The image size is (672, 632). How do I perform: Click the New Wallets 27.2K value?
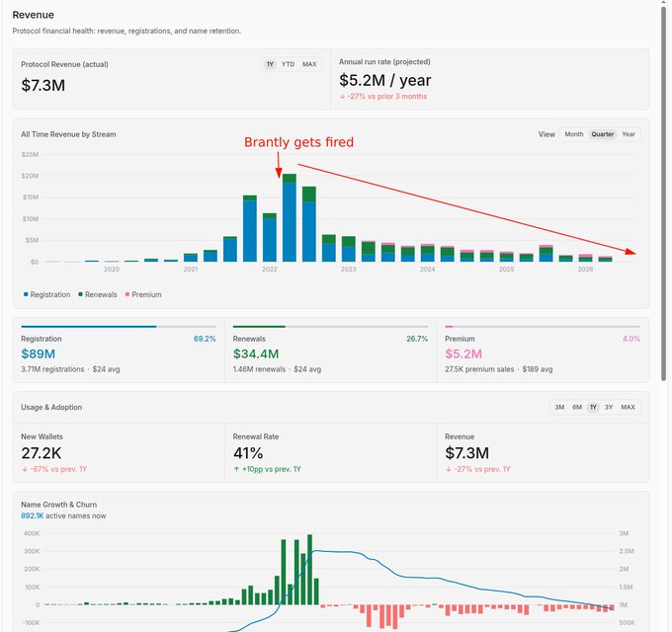[x=42, y=453]
